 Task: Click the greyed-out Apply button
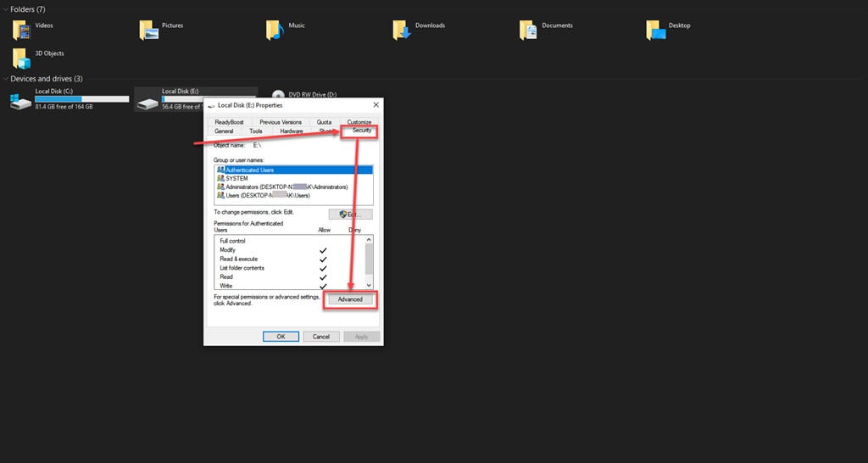[361, 337]
